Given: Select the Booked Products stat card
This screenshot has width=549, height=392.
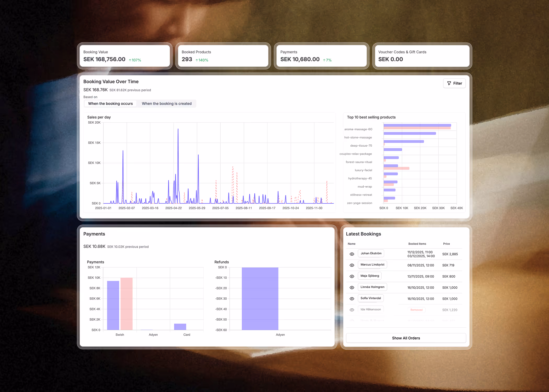Looking at the screenshot, I should click(223, 56).
